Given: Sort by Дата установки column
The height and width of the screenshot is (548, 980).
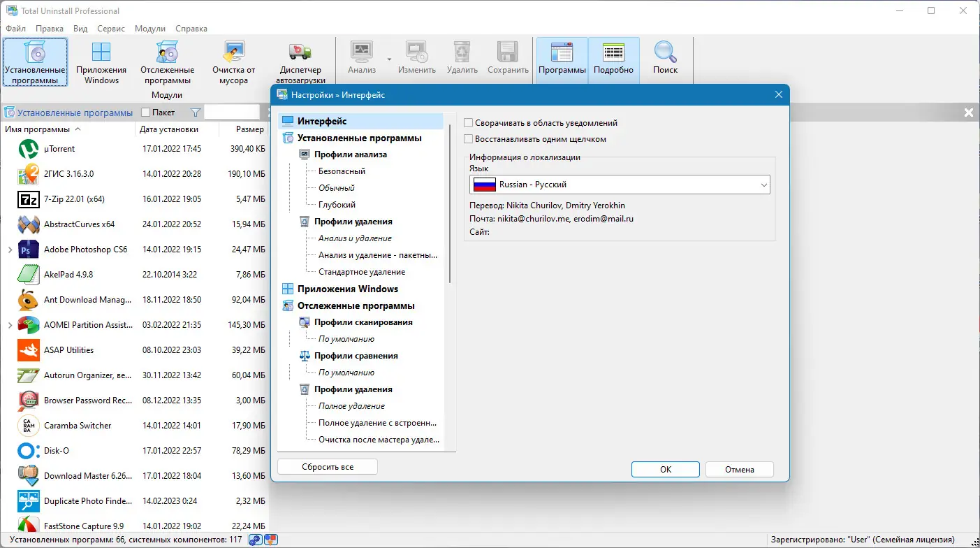Looking at the screenshot, I should point(169,129).
